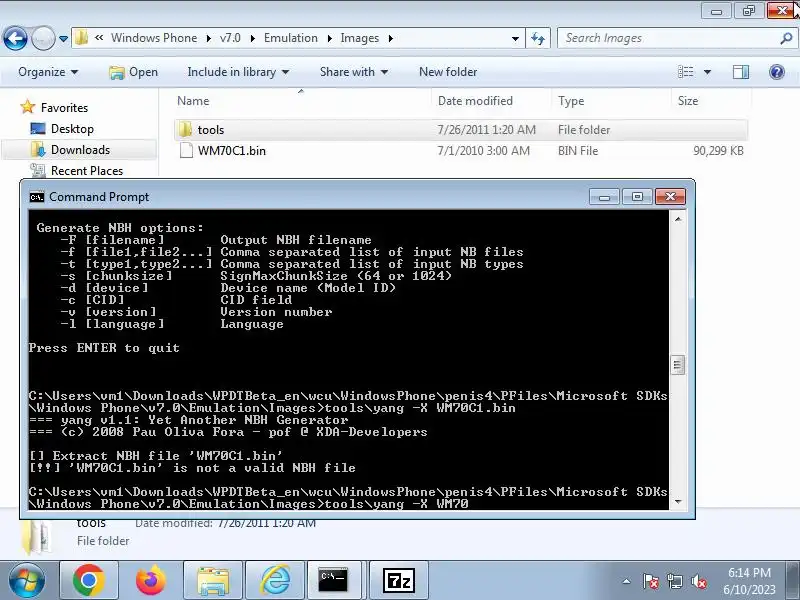Click the tools folder icon
The width and height of the screenshot is (800, 600).
(x=185, y=130)
